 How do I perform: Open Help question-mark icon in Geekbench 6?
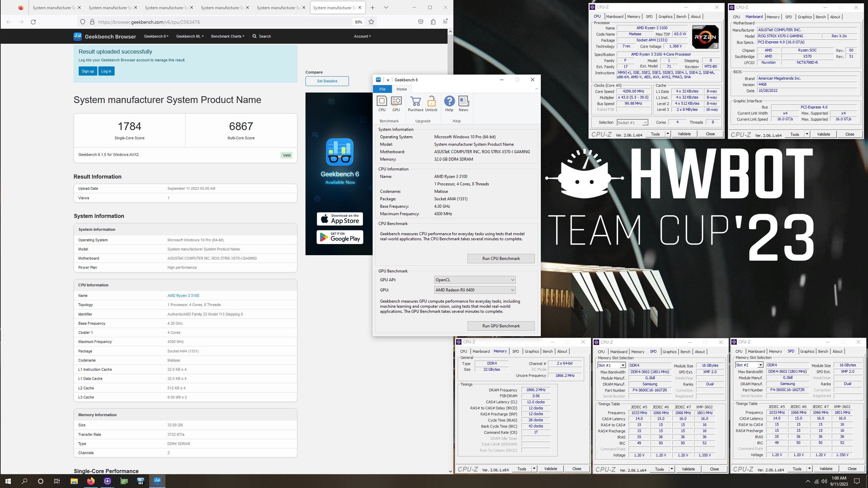click(449, 103)
